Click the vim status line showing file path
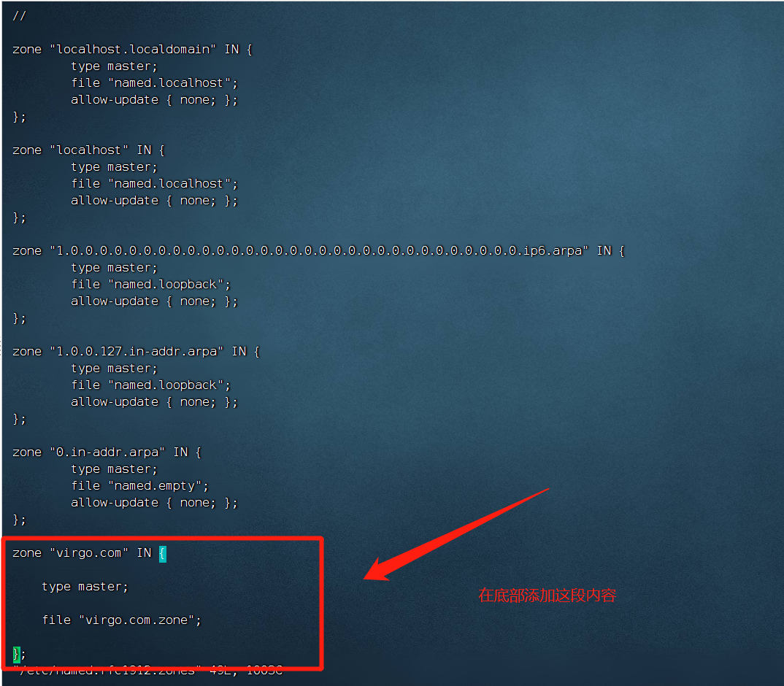Viewport: 784px width, 686px height. [148, 671]
